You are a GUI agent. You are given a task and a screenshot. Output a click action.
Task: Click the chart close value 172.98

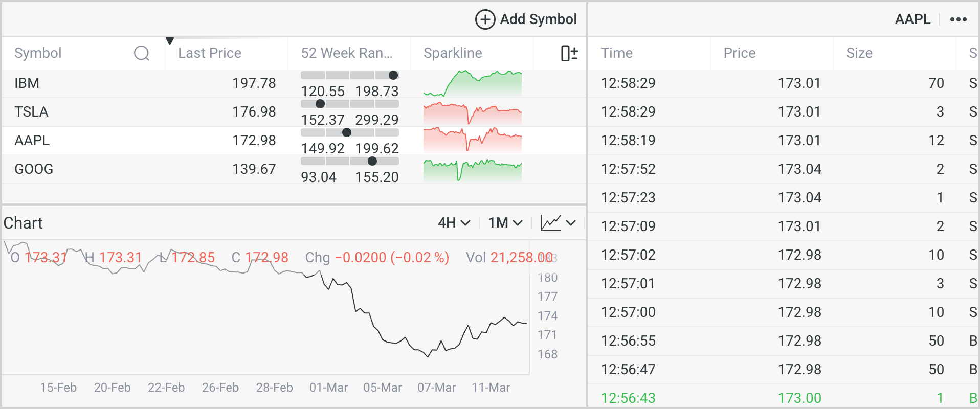[x=266, y=257]
